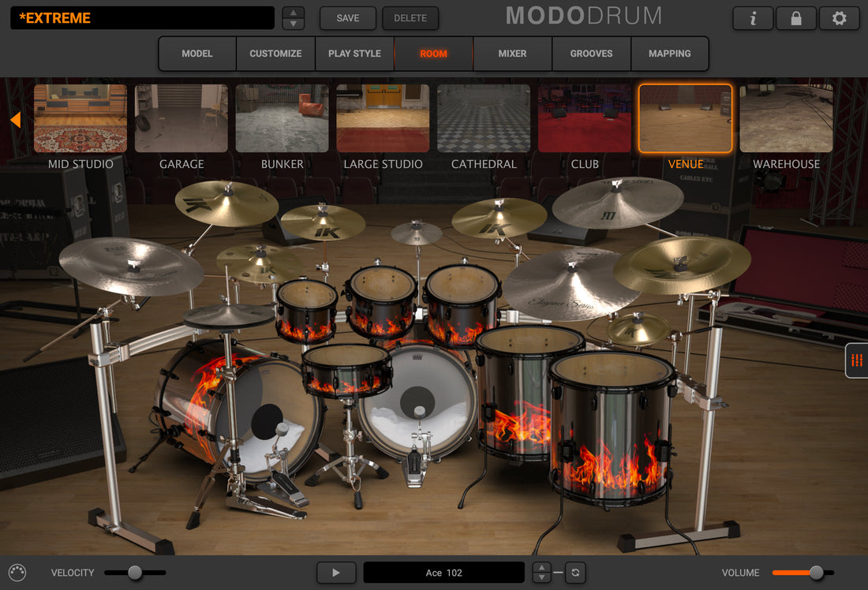Open the PLAY STYLE tab

(354, 54)
